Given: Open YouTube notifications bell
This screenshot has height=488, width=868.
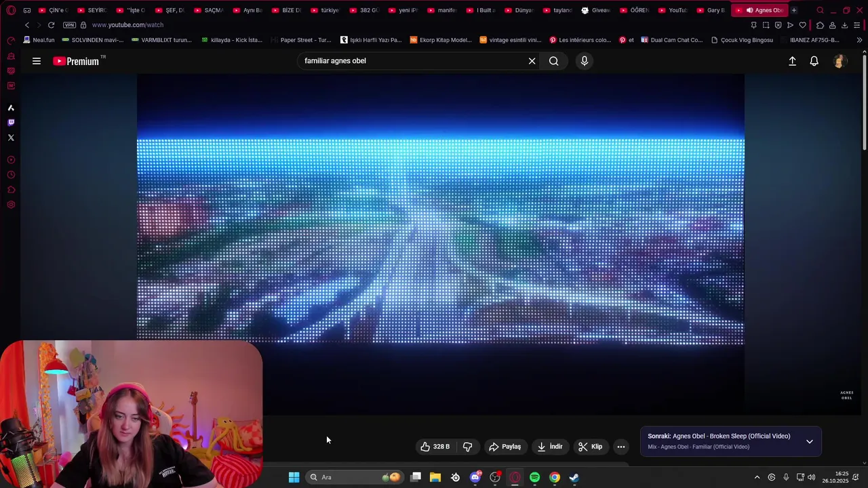Looking at the screenshot, I should (x=814, y=61).
